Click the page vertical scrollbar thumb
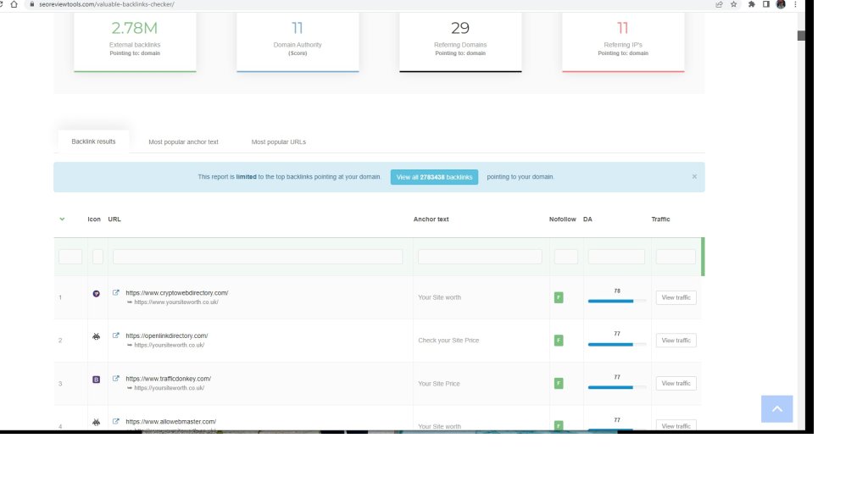The height and width of the screenshot is (488, 868). click(801, 36)
